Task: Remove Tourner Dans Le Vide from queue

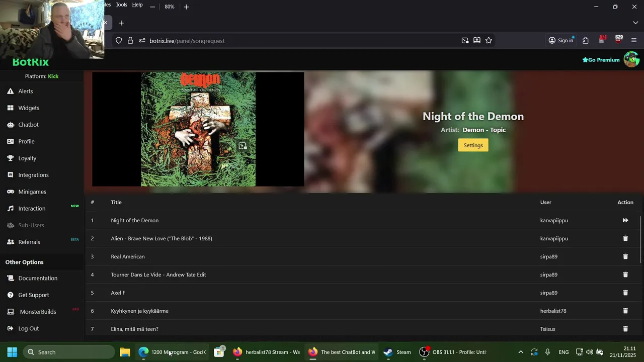Action: 625,275
